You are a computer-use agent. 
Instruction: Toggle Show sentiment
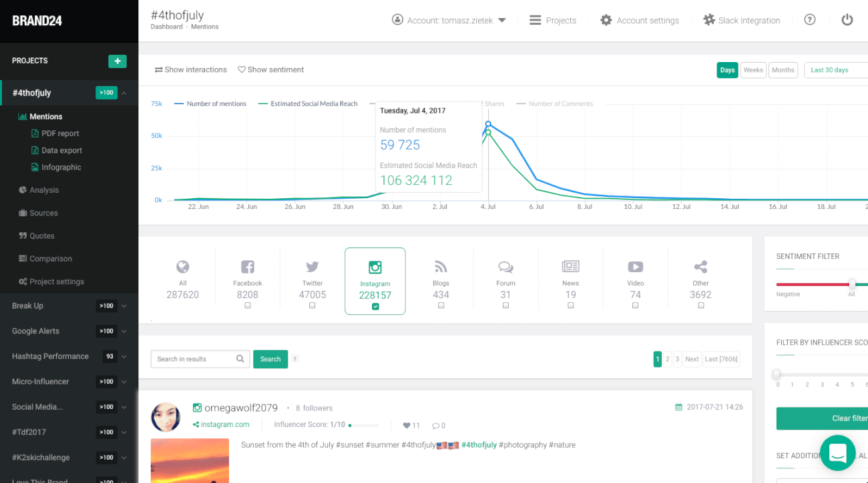click(x=271, y=69)
